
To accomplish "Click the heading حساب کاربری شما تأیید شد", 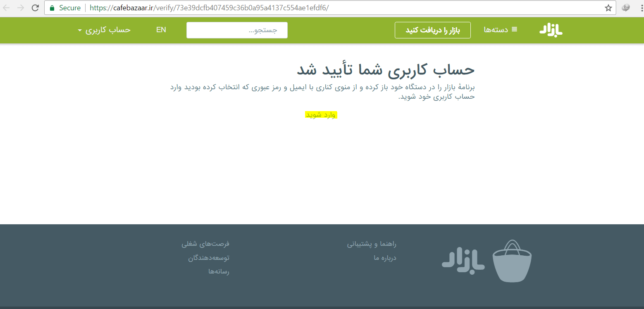I will (386, 69).
